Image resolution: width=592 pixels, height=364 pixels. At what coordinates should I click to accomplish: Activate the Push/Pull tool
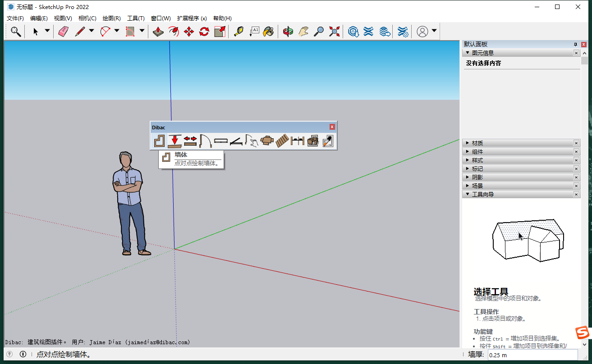pos(158,32)
